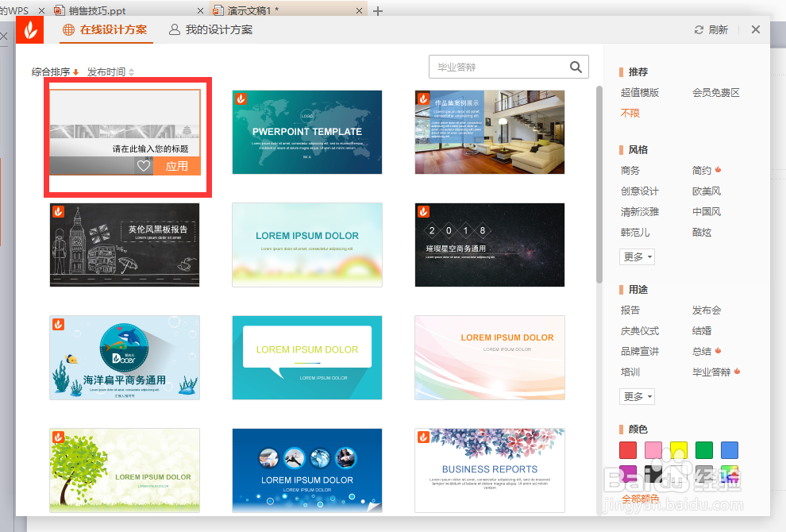
Task: Apply the selected template via 应用 button
Action: click(176, 166)
